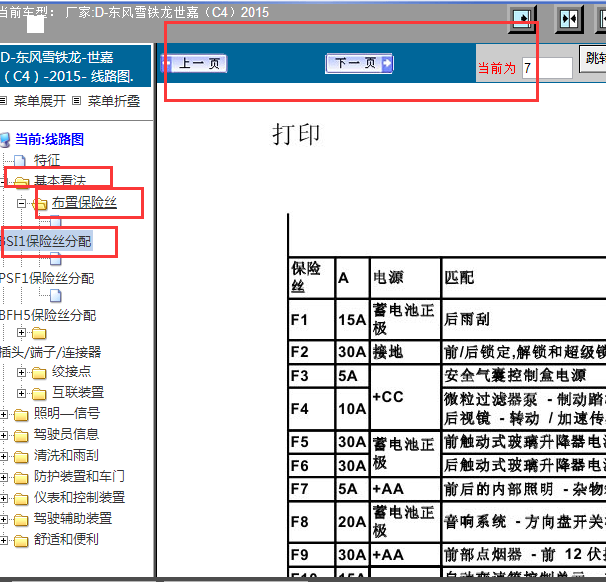Open the 防护装置和车门 folder

[x=79, y=476]
